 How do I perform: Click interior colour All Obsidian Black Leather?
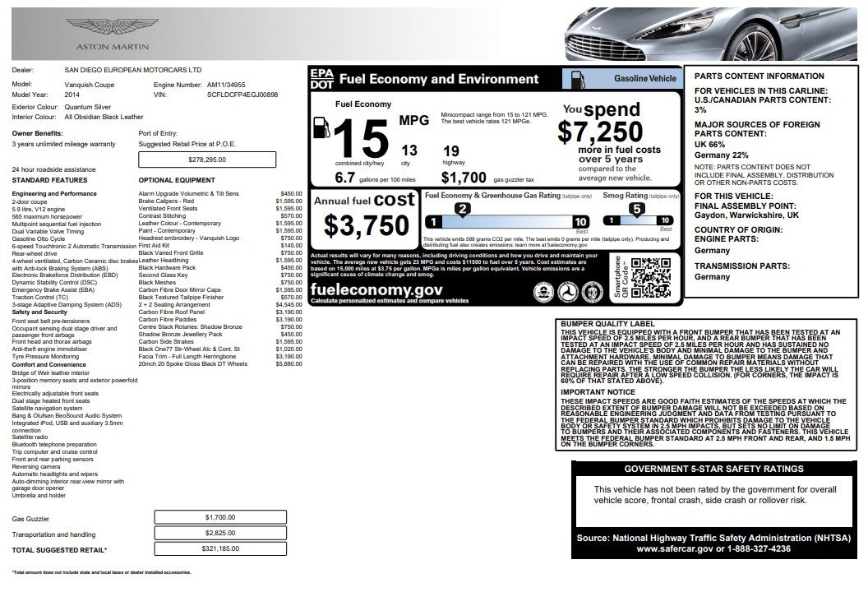[x=104, y=117]
